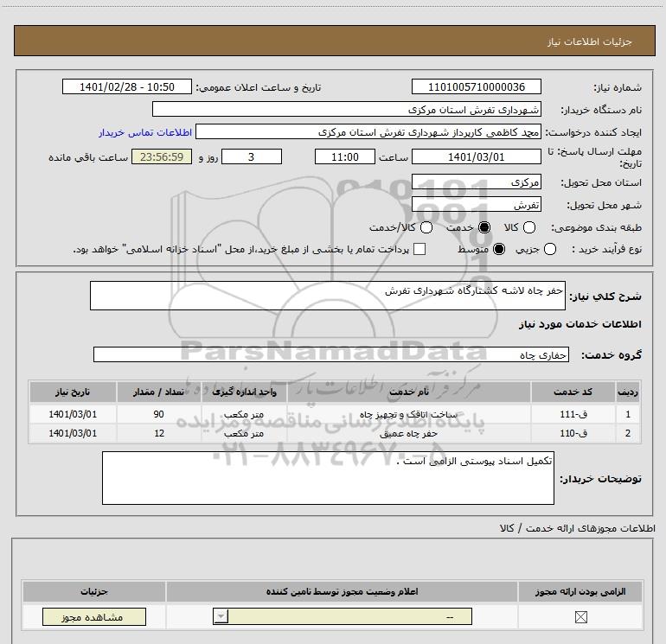Select the خدمت radio button
Image resolution: width=666 pixels, height=644 pixels.
point(484,227)
